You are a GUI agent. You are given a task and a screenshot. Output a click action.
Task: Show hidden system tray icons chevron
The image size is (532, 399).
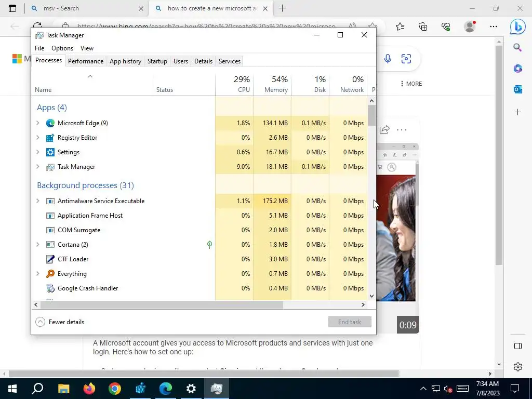pyautogui.click(x=423, y=389)
